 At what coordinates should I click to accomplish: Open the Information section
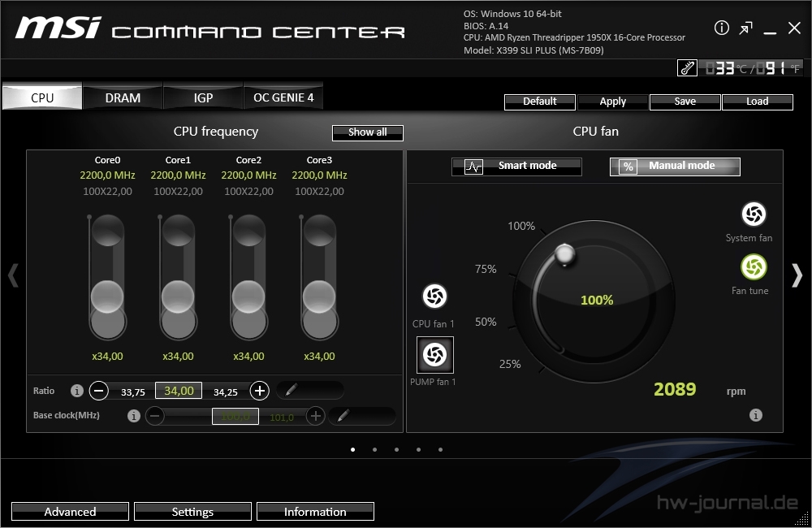coord(315,512)
